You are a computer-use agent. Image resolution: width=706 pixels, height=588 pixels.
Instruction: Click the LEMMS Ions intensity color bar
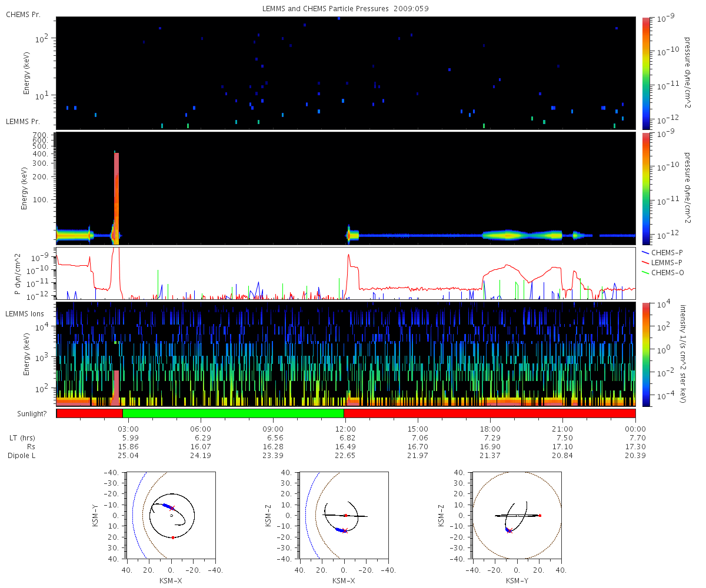coord(645,354)
